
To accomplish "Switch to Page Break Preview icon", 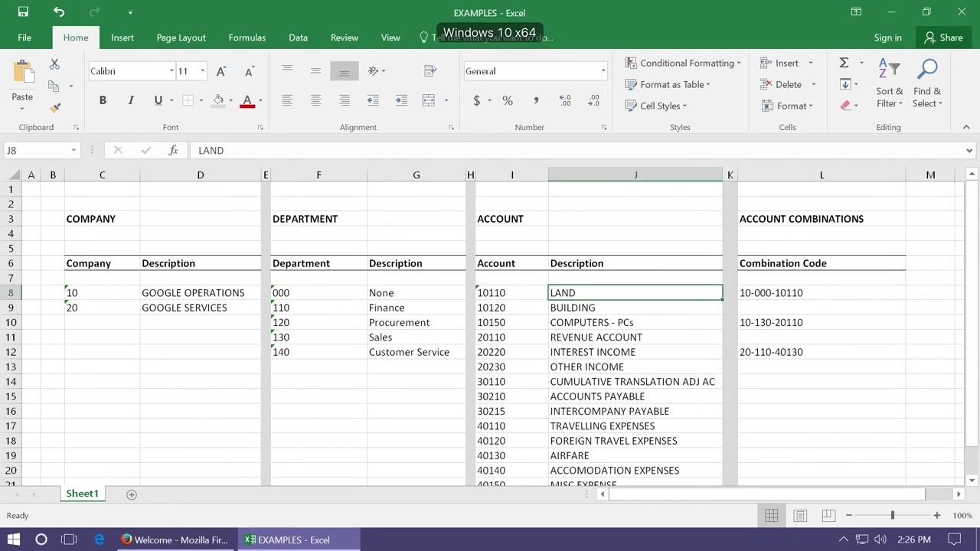I will click(828, 516).
